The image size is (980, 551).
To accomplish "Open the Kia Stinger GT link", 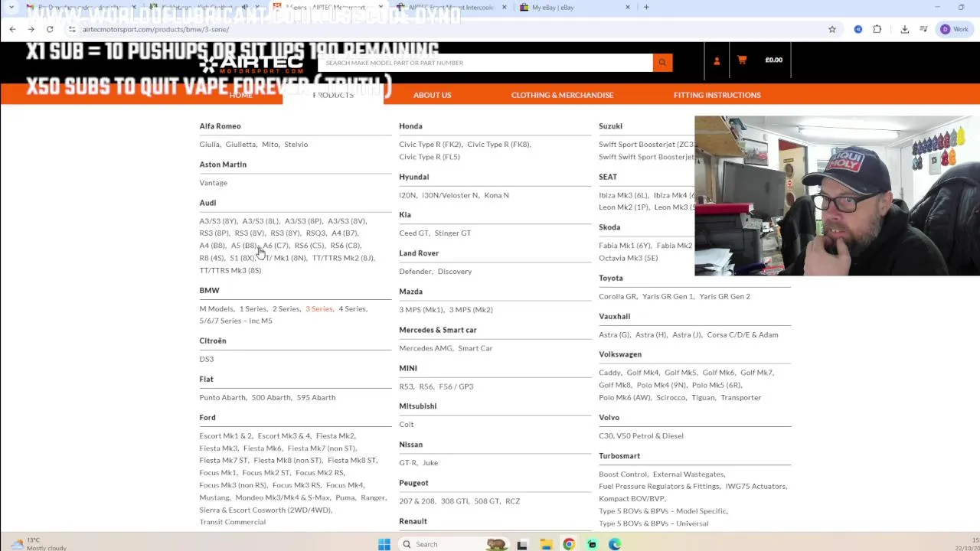I will tap(452, 233).
